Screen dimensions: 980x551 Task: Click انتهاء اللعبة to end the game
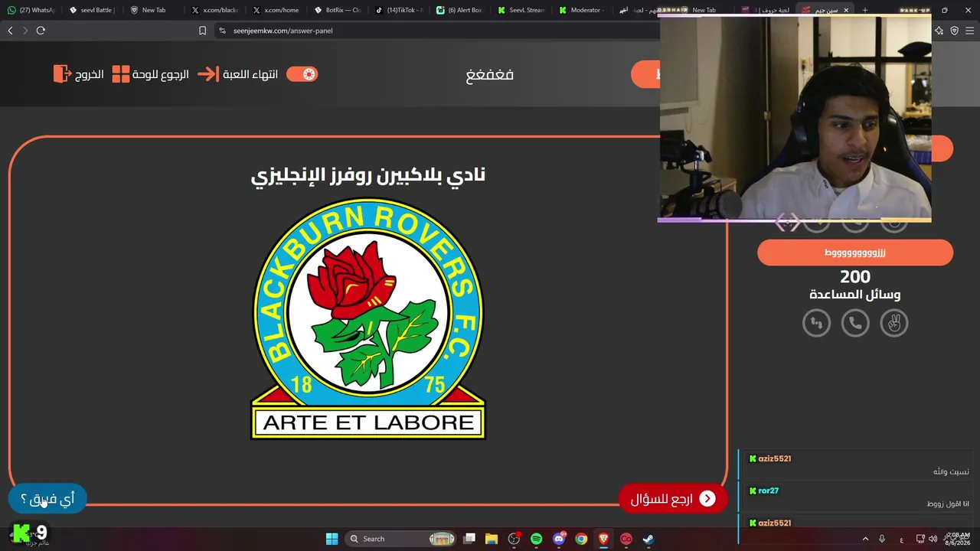(x=250, y=75)
